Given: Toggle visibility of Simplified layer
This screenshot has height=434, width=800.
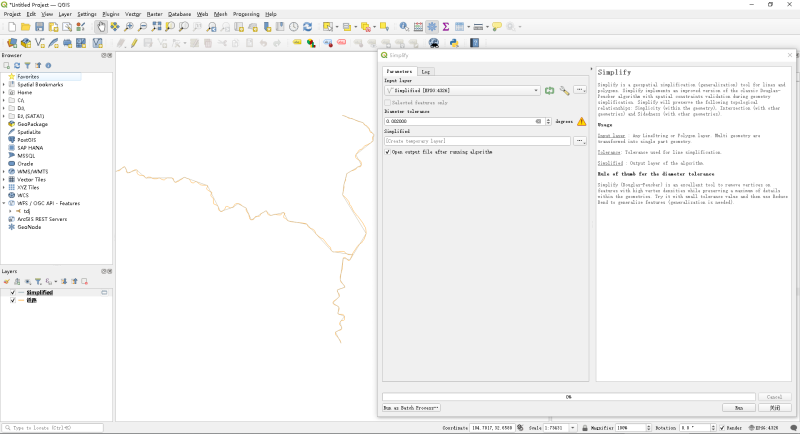Looking at the screenshot, I should click(13, 293).
